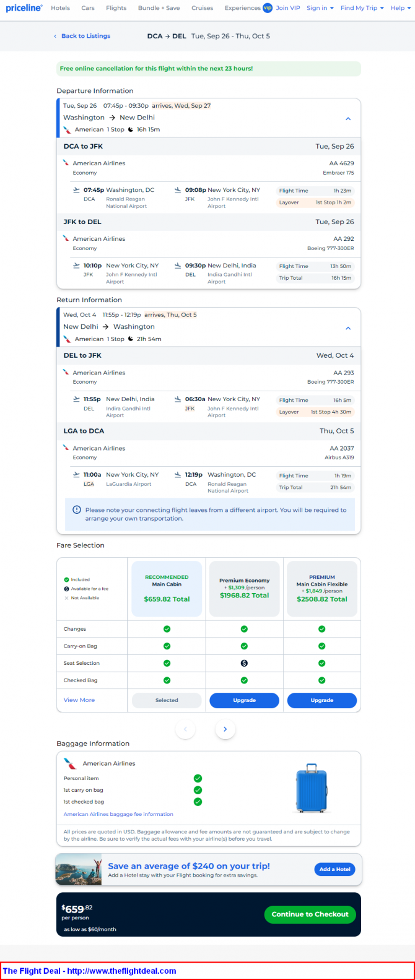The width and height of the screenshot is (415, 980).
Task: Click 'Layover 1st Stop 4h 30m' row
Action: (316, 412)
